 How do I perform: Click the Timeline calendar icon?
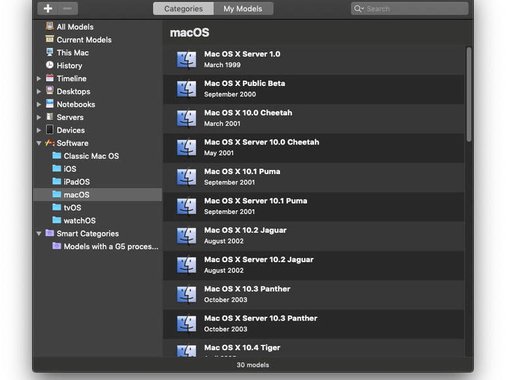(50, 78)
